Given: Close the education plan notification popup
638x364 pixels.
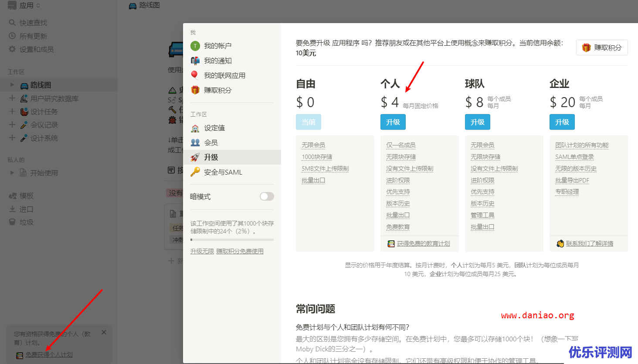Looking at the screenshot, I should click(x=104, y=332).
